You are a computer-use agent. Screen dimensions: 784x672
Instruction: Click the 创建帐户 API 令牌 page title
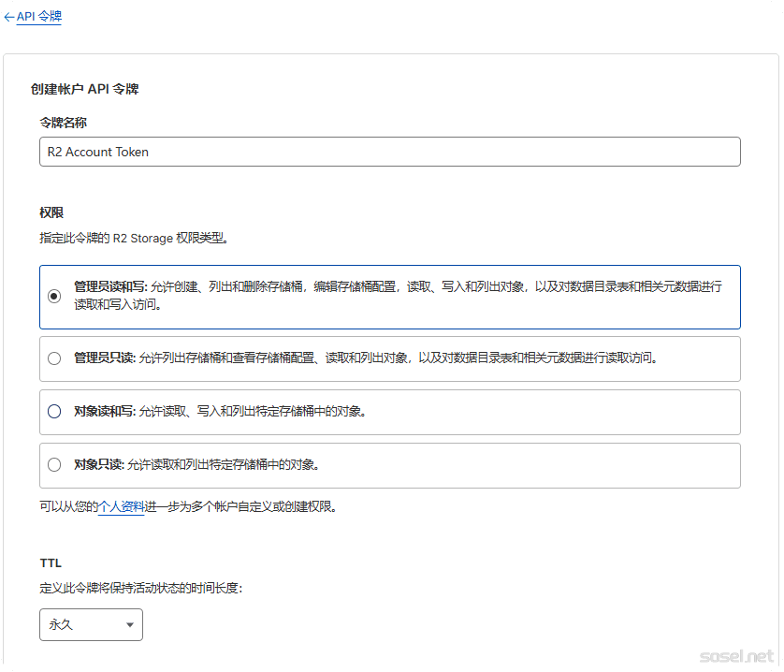tap(85, 90)
